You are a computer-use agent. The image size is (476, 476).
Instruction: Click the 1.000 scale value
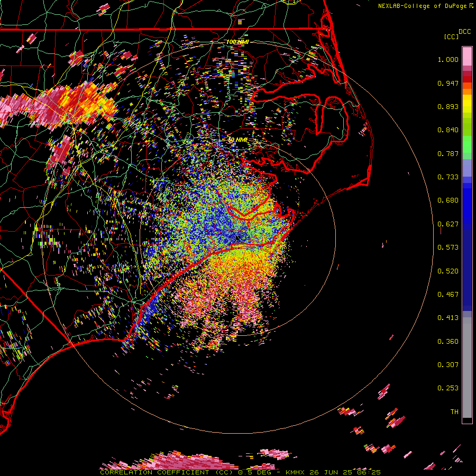(x=448, y=59)
